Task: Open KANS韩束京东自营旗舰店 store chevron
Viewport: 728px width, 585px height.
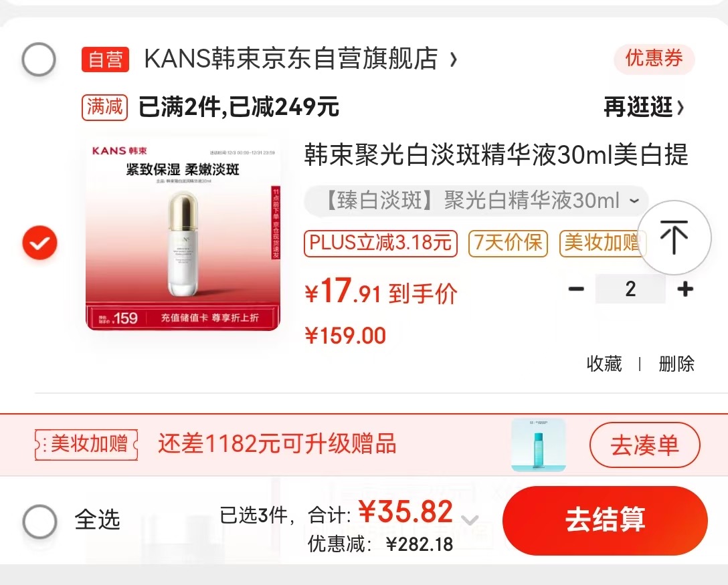Action: coord(454,60)
